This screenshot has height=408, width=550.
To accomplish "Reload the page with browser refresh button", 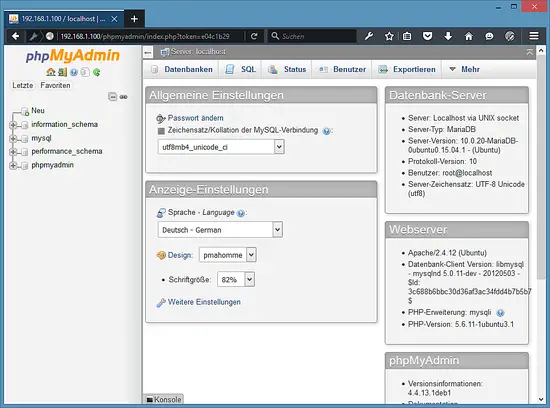I will [x=254, y=36].
